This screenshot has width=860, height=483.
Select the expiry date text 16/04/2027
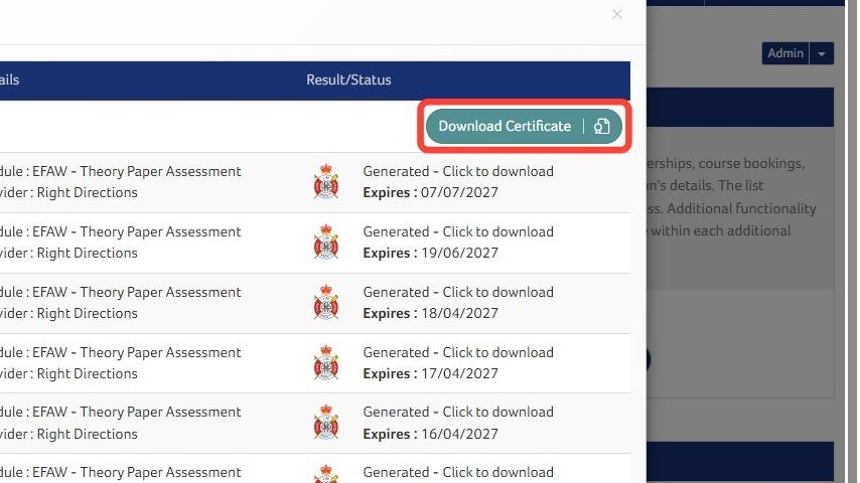pyautogui.click(x=460, y=434)
